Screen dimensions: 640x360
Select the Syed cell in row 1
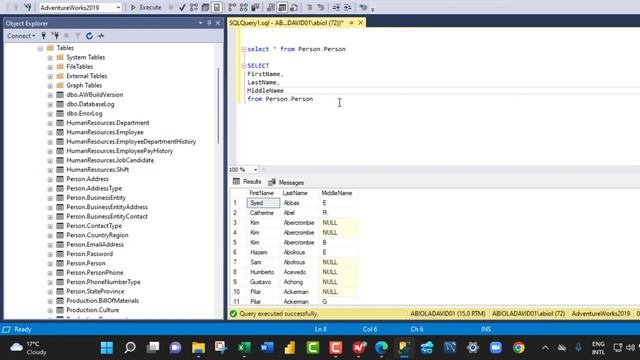point(263,203)
